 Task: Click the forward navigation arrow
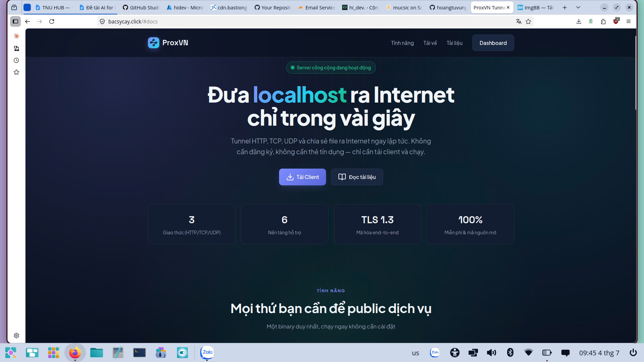(x=40, y=21)
